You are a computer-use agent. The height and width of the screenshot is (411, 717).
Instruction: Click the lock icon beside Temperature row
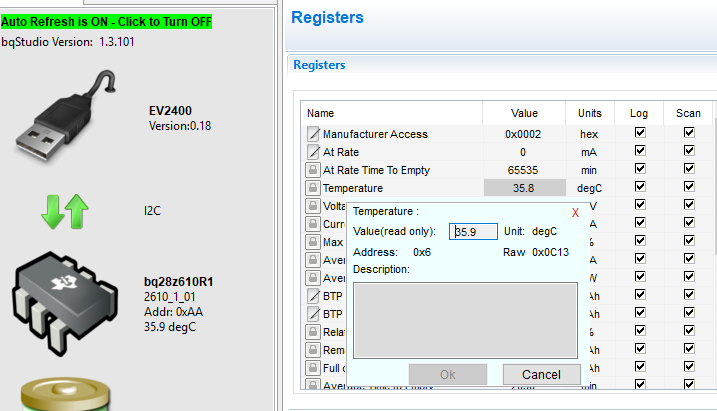point(313,188)
